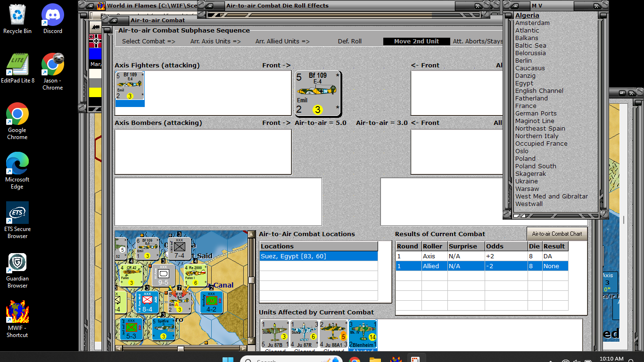Image resolution: width=644 pixels, height=362 pixels.
Task: Select the large Bf 109 E-4 fighter counter
Action: 317,93
